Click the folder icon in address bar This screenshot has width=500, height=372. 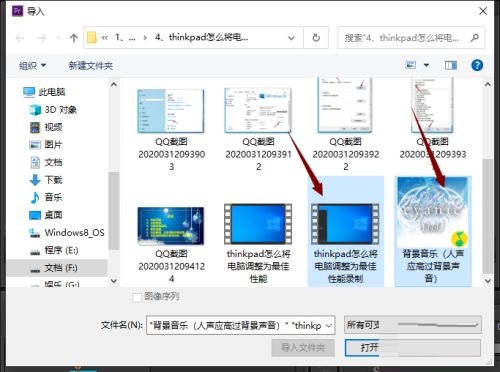pos(92,38)
